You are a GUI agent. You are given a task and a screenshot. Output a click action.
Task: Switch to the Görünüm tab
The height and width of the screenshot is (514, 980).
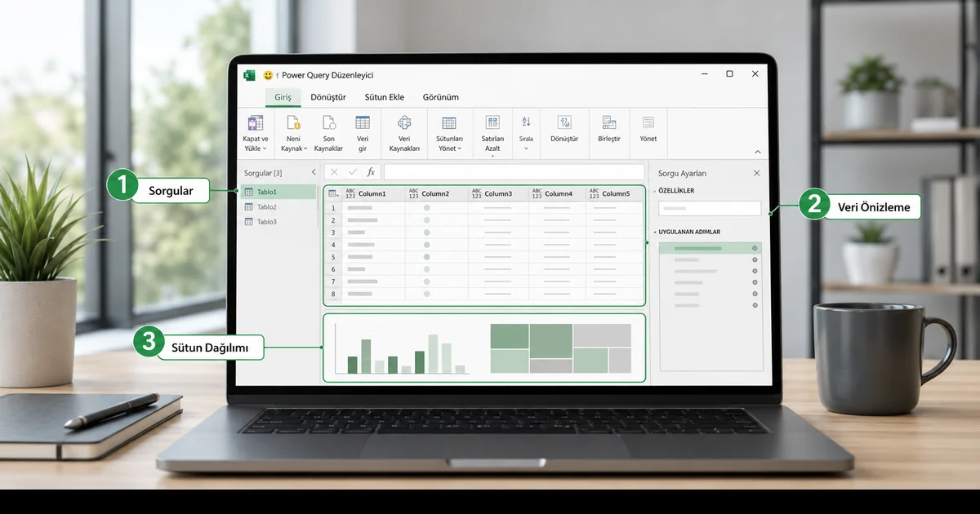click(x=440, y=97)
